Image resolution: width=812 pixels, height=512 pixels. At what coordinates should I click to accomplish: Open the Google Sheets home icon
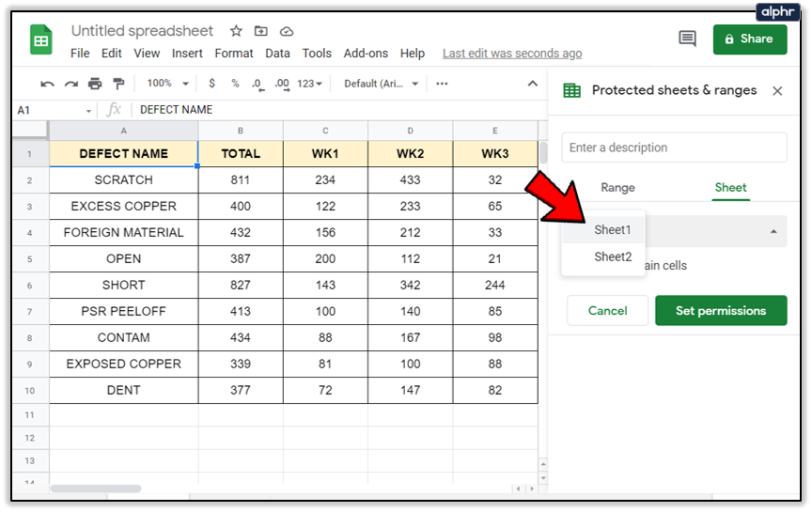tap(41, 41)
